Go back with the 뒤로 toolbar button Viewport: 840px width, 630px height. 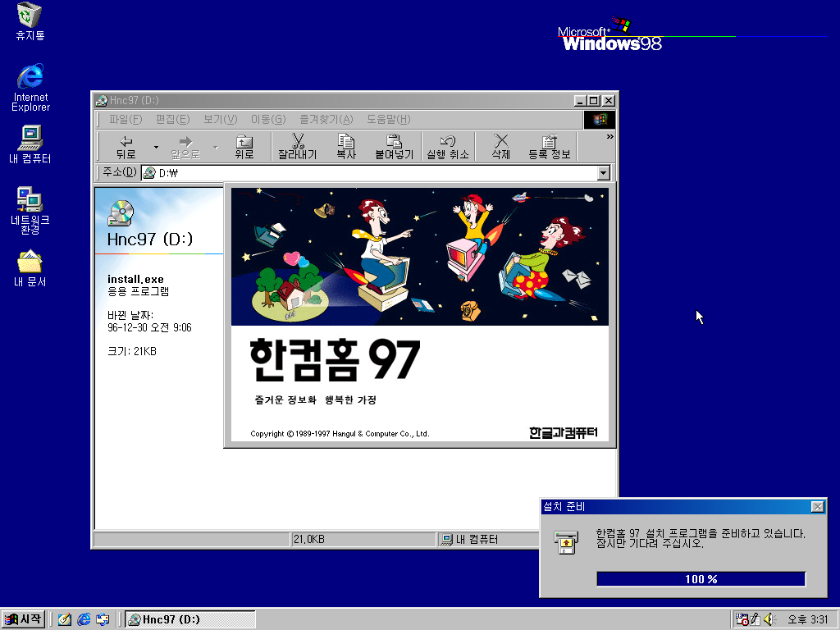(126, 147)
